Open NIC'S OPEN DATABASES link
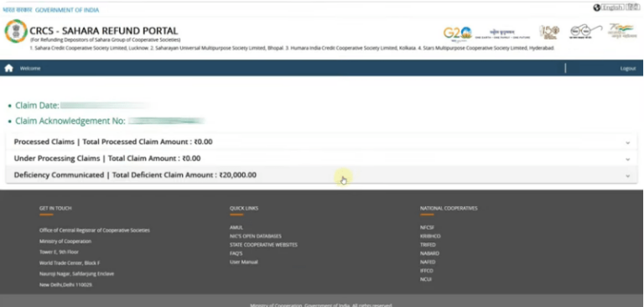Screen dimensions: 644x307 256,237
